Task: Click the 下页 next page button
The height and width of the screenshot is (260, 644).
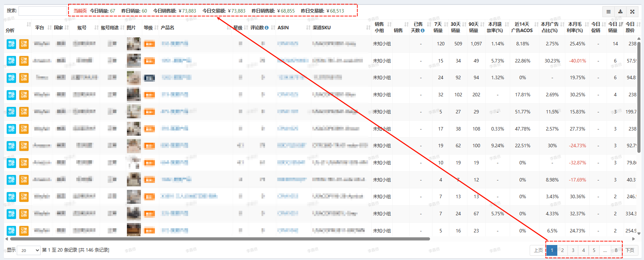Action: 630,250
